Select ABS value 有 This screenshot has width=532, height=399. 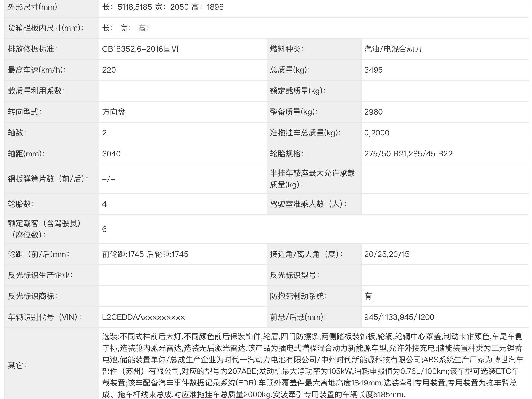point(368,296)
